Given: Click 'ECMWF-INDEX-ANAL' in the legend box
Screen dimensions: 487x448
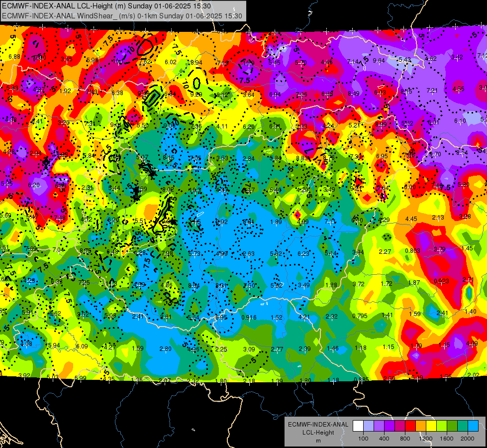Looking at the screenshot, I should (318, 425).
